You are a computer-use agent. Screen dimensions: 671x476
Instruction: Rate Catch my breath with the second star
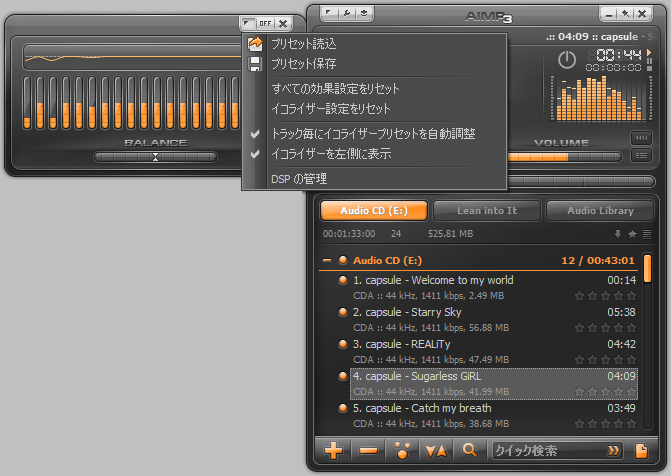(592, 424)
